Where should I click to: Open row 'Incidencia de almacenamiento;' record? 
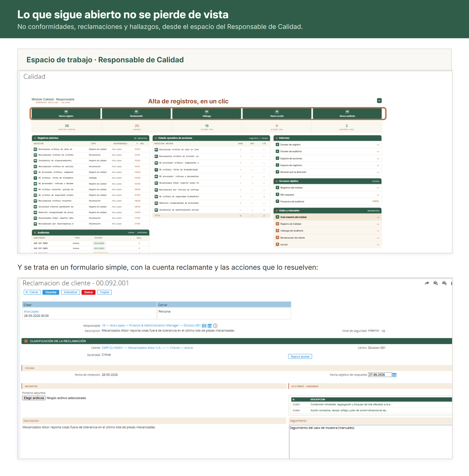tap(90, 161)
